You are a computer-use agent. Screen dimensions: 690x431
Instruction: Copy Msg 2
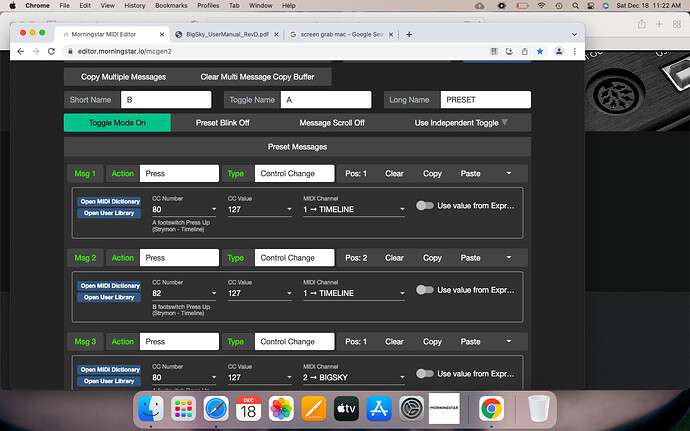pos(432,258)
